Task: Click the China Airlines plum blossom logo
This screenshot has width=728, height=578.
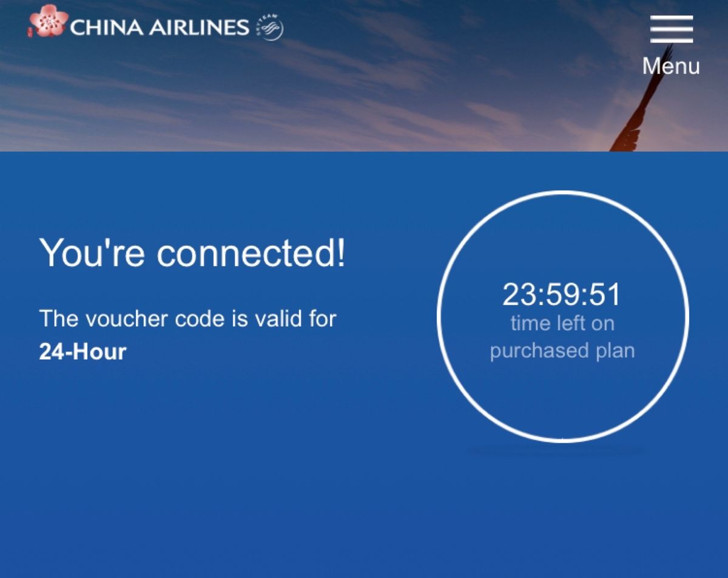Action: (x=49, y=21)
